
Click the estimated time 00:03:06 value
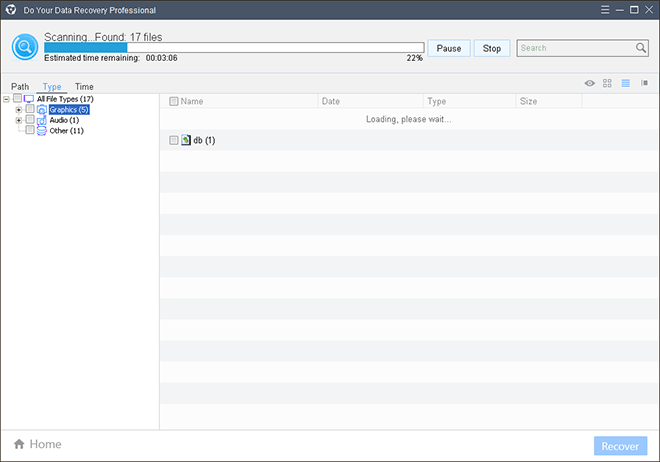click(162, 58)
